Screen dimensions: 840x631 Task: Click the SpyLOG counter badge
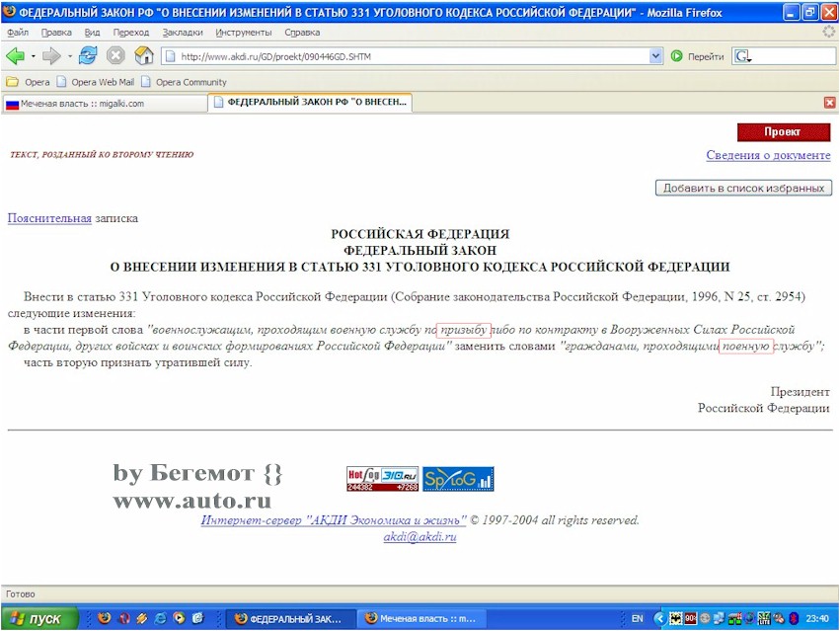coord(458,479)
